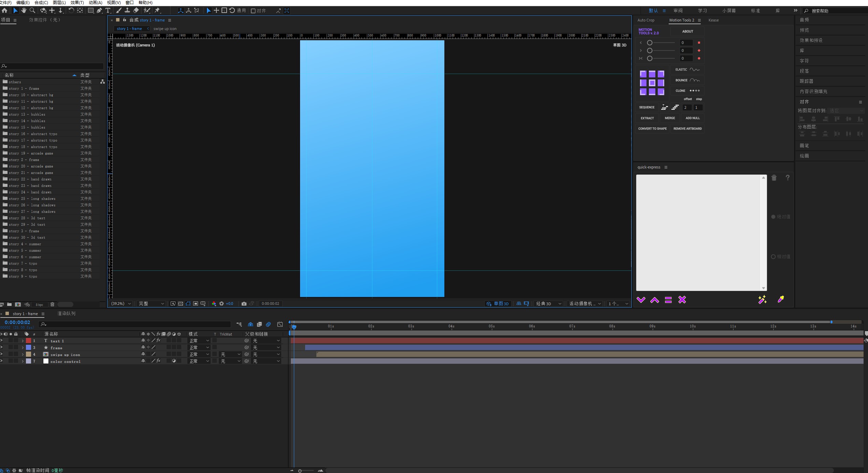Screen dimensions: 868x473
Task: Hide the color control layer
Action: pos(1,361)
